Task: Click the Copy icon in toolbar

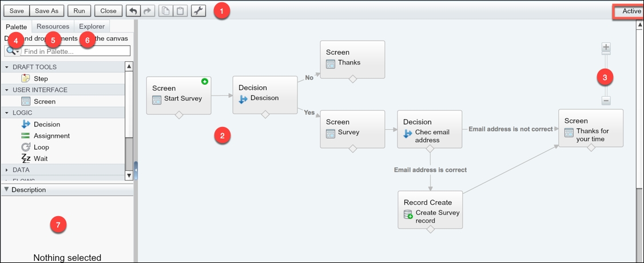Action: (x=165, y=11)
